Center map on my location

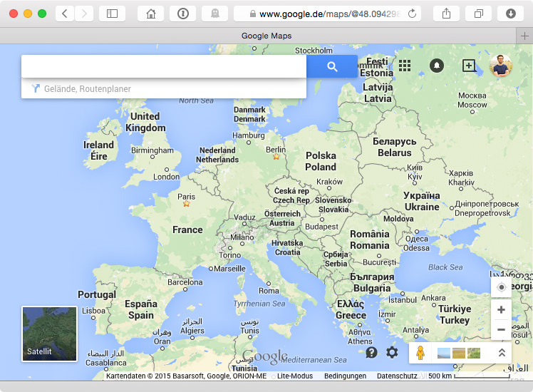pos(501,287)
